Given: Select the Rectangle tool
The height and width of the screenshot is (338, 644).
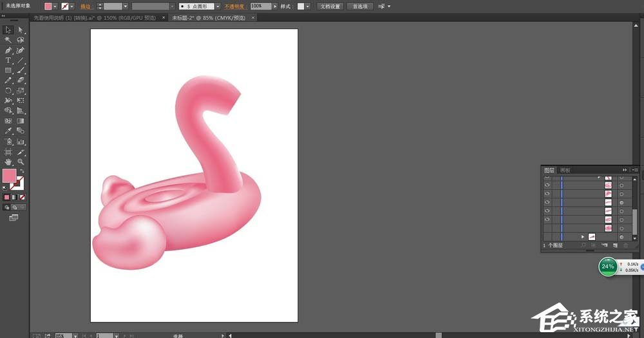Looking at the screenshot, I should pyautogui.click(x=8, y=70).
